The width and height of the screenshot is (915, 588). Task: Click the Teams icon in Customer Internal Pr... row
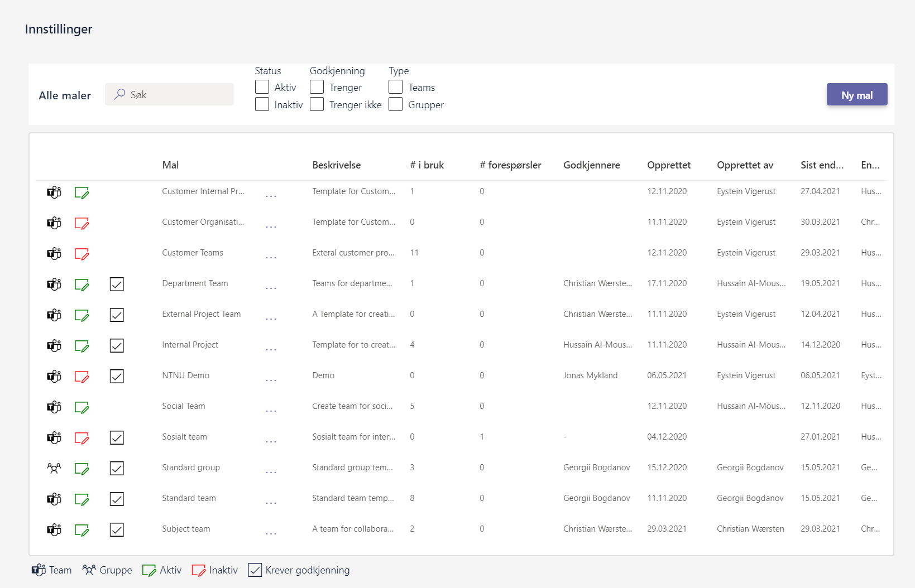click(54, 192)
